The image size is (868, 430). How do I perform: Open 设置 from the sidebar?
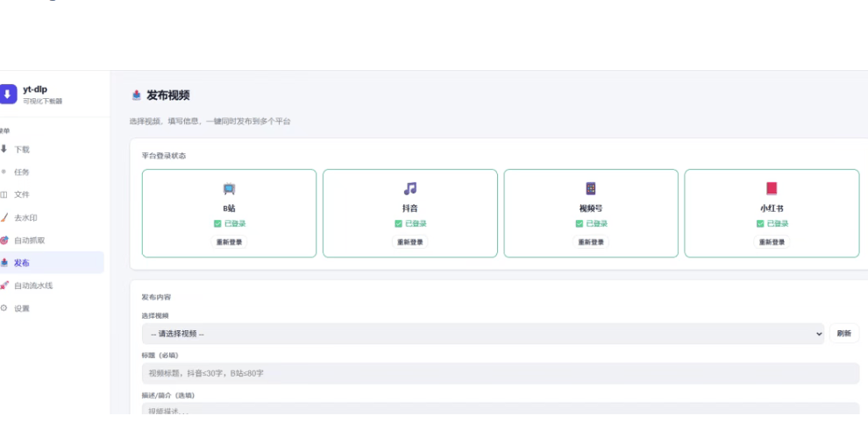point(52,308)
